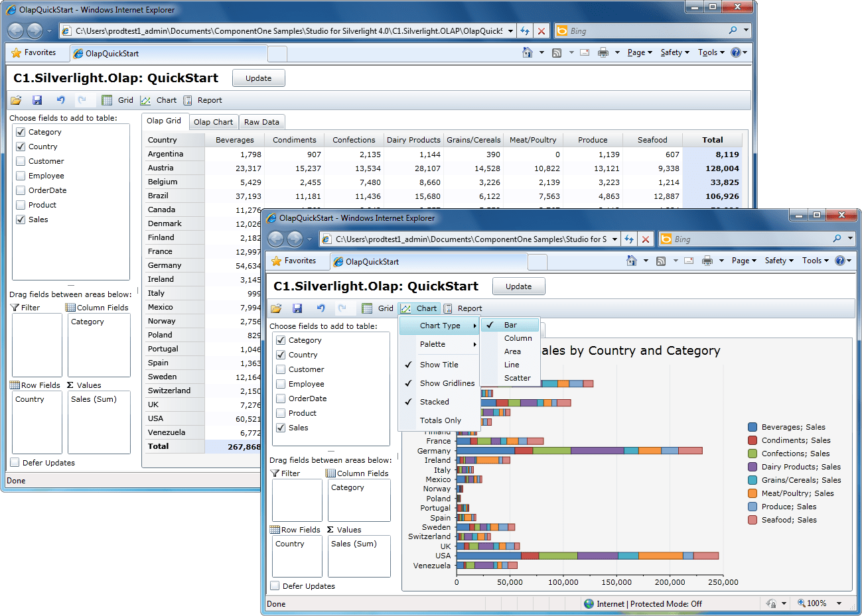Click Print icon in front window command bar
Image resolution: width=862 pixels, height=616 pixels.
click(x=707, y=261)
